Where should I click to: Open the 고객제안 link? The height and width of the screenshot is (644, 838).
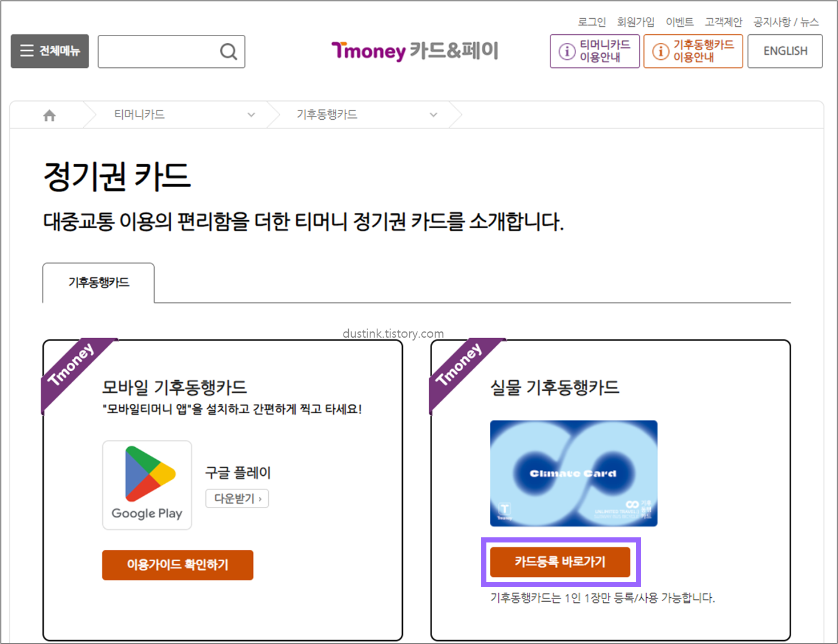point(723,22)
